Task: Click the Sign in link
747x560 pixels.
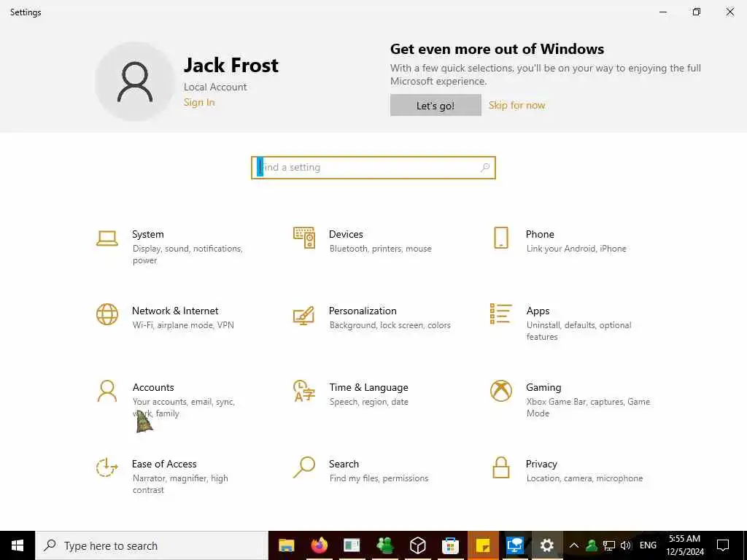Action: [199, 102]
